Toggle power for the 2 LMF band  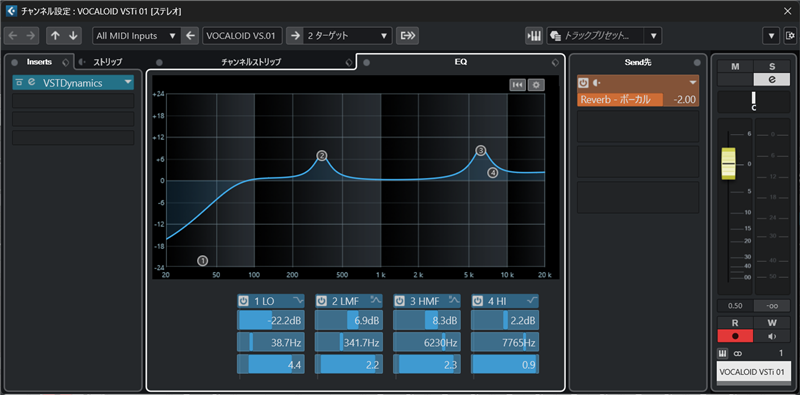tap(321, 301)
